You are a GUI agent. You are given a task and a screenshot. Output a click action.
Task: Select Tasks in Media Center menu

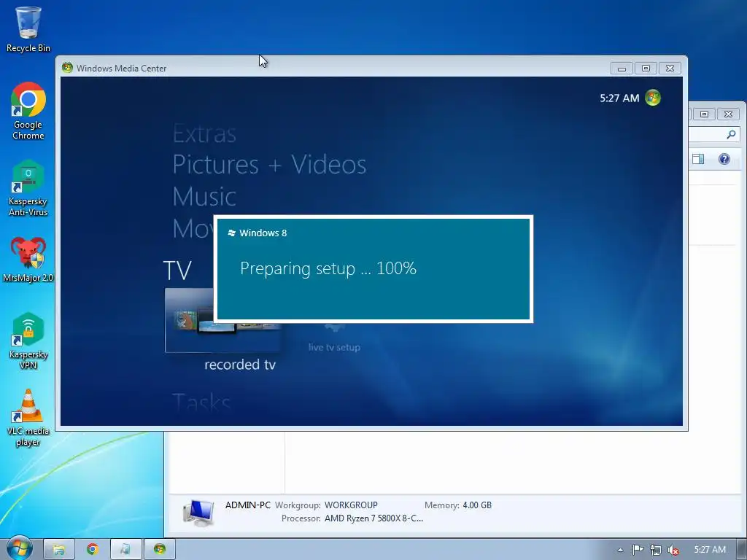click(x=201, y=402)
